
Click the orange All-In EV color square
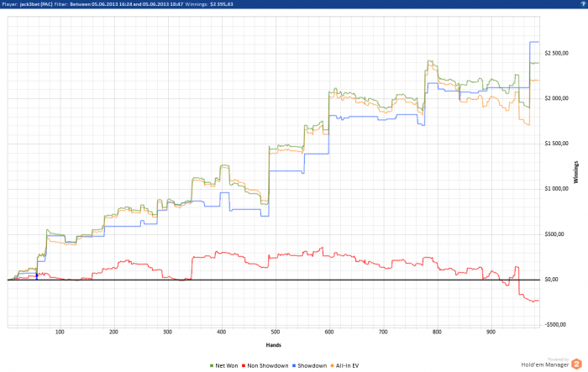click(x=333, y=365)
